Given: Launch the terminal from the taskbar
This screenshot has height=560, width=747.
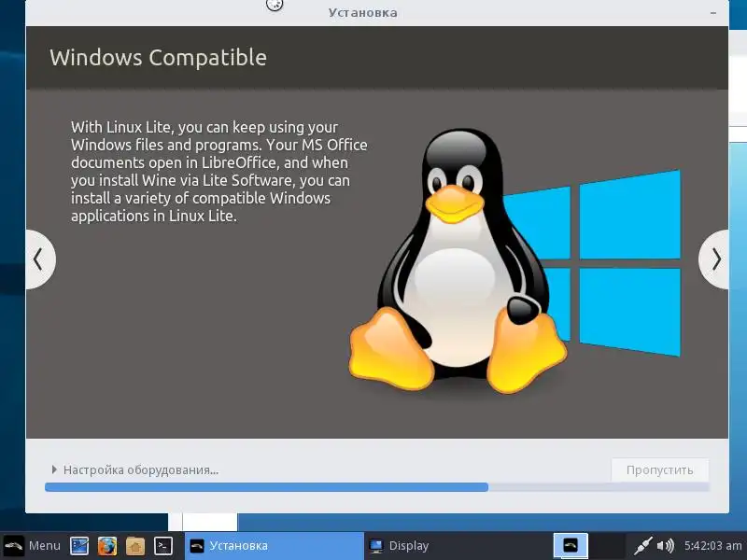Looking at the screenshot, I should tap(162, 546).
